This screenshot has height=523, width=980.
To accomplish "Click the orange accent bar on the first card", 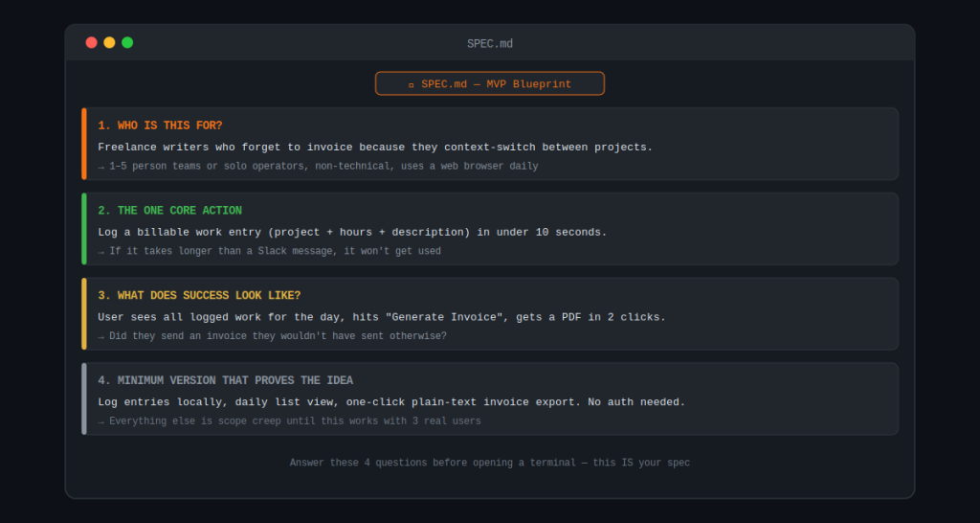I will click(x=84, y=144).
